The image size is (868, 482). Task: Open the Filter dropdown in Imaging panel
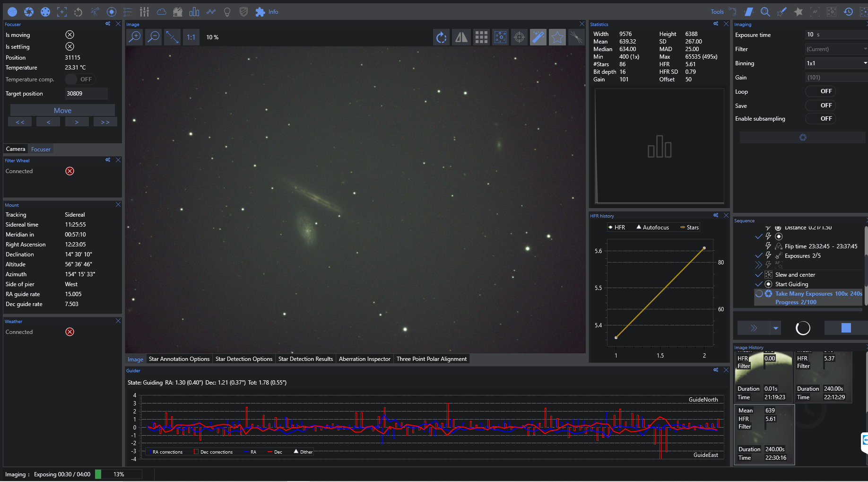click(x=836, y=49)
